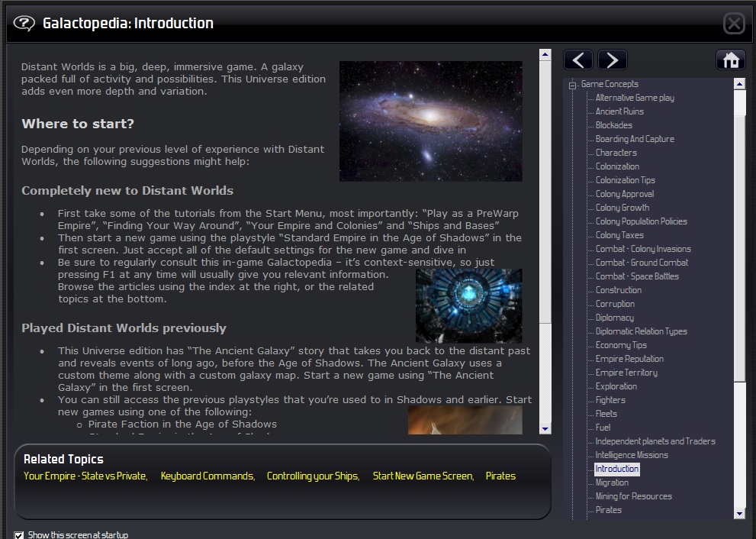Select Pirates in the index tree
The image size is (756, 539).
pyautogui.click(x=609, y=510)
